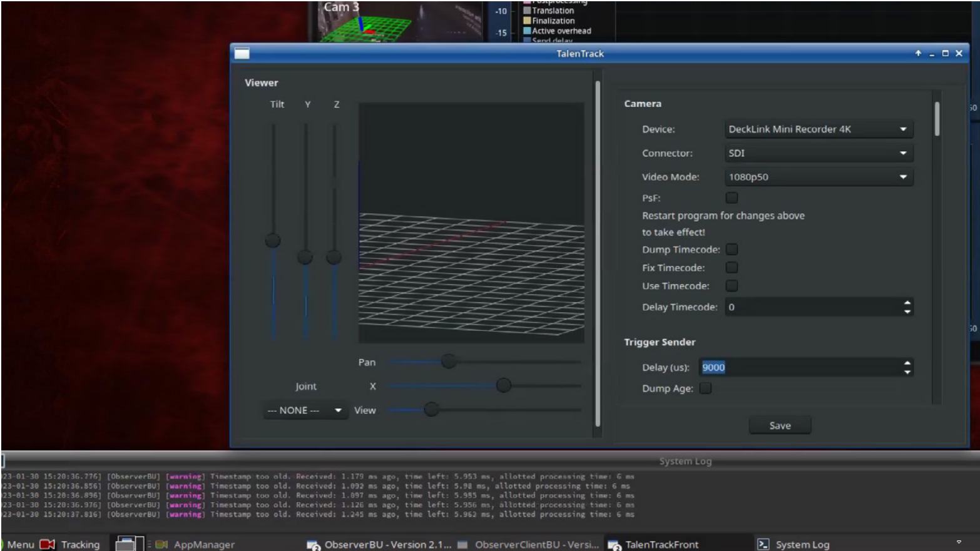Click the shade-up arrow in TalenTrack titlebar
The height and width of the screenshot is (551, 980).
click(918, 54)
